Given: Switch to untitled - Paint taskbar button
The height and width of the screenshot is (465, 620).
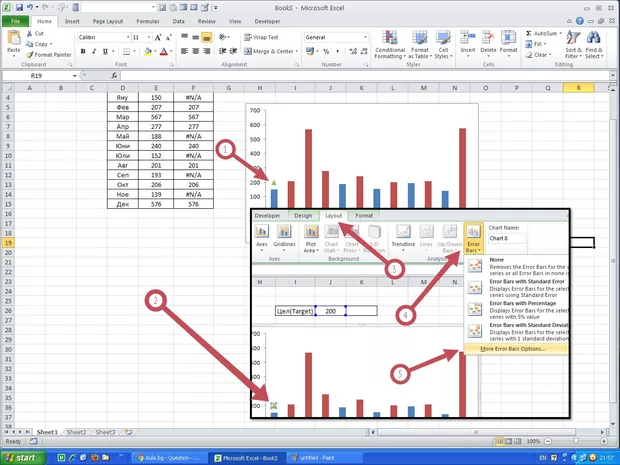Looking at the screenshot, I should pyautogui.click(x=326, y=458).
